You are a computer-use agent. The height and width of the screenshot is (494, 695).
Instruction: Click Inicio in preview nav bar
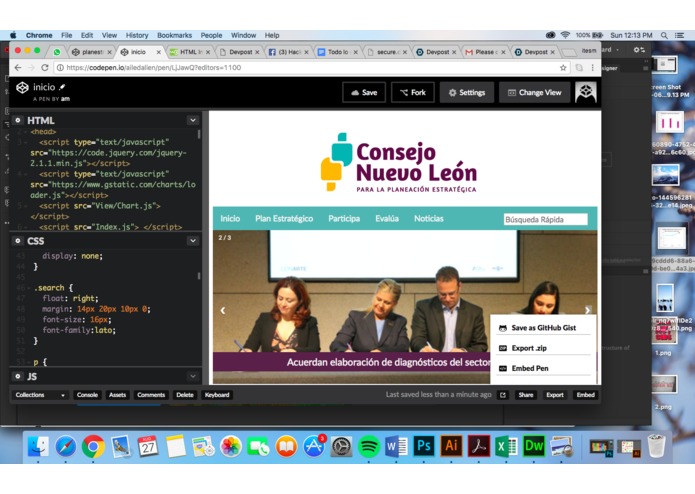[x=230, y=218]
